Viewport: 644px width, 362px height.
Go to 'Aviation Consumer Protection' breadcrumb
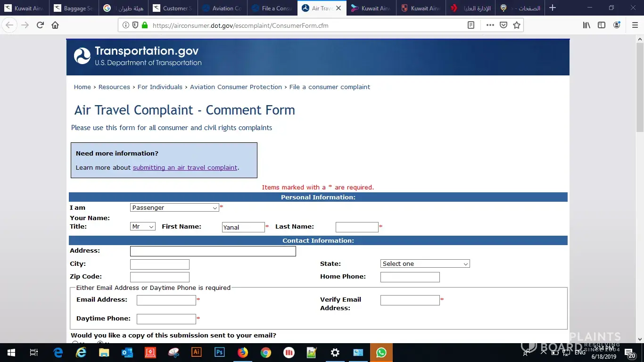pyautogui.click(x=236, y=87)
